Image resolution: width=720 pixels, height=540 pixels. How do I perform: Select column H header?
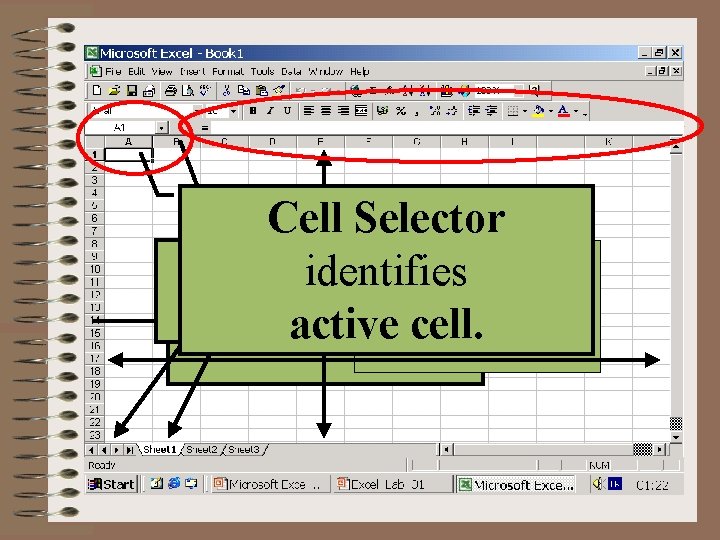(464, 142)
